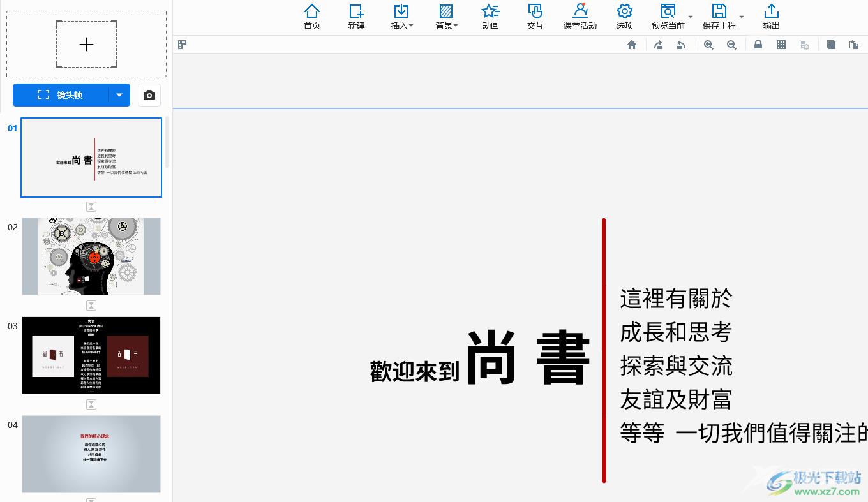Click the copy icon in canvas toolbar
The height and width of the screenshot is (502, 868).
pyautogui.click(x=831, y=45)
